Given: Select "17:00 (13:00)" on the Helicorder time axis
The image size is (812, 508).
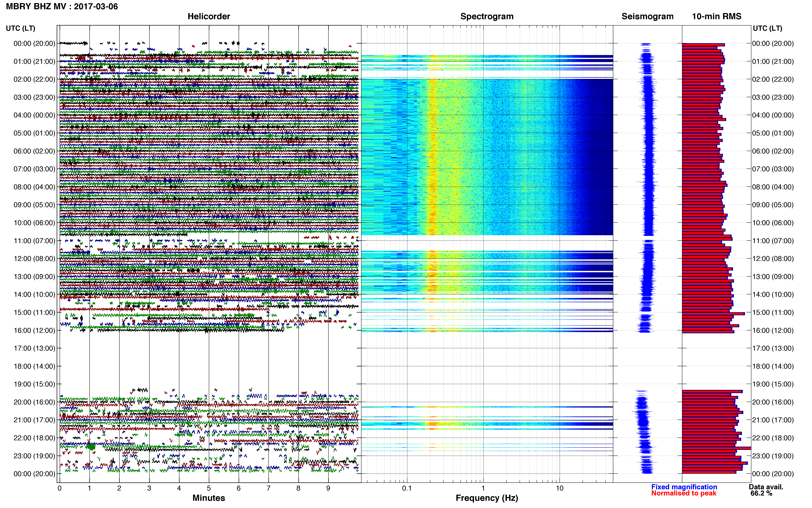Looking at the screenshot, I should [34, 348].
